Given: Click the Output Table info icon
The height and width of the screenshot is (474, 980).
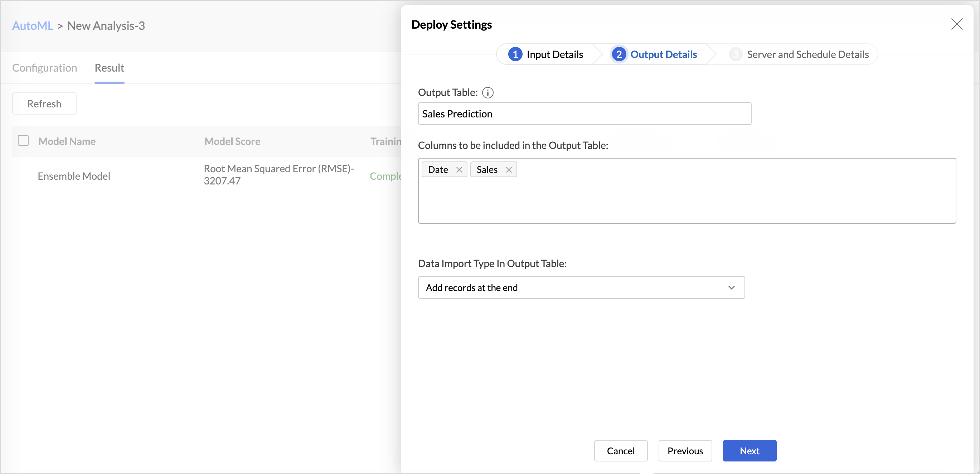Looking at the screenshot, I should [x=487, y=93].
